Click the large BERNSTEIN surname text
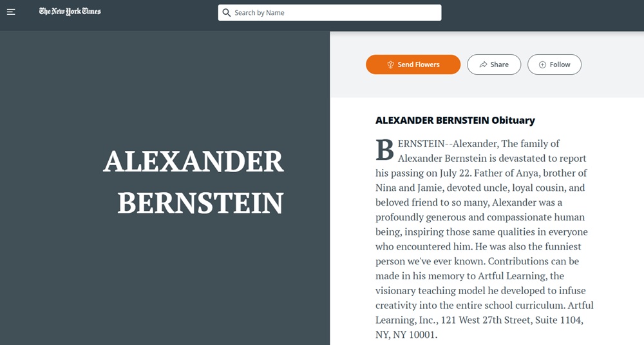 tap(200, 202)
